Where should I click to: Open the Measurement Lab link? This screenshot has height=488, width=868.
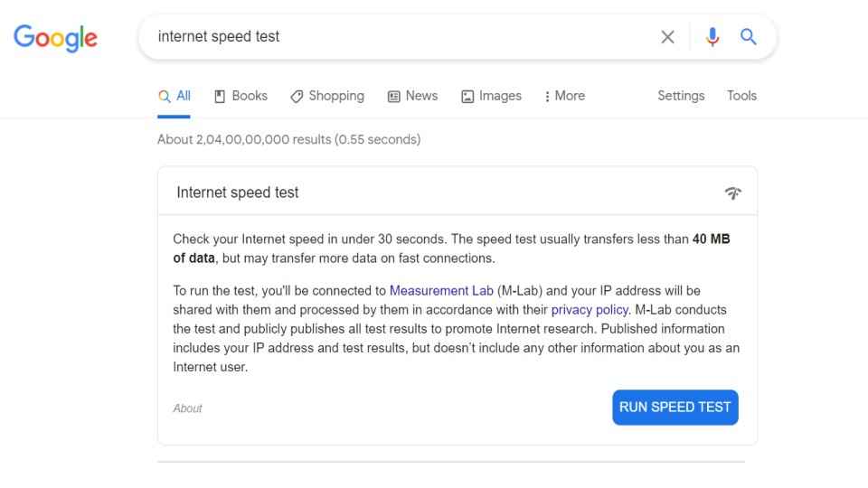pos(441,290)
